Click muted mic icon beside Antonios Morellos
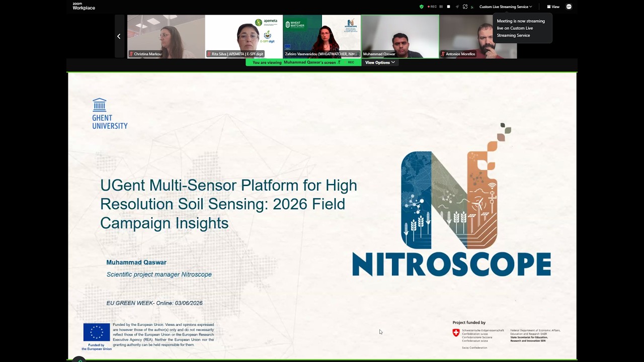The width and height of the screenshot is (644, 362). (443, 54)
